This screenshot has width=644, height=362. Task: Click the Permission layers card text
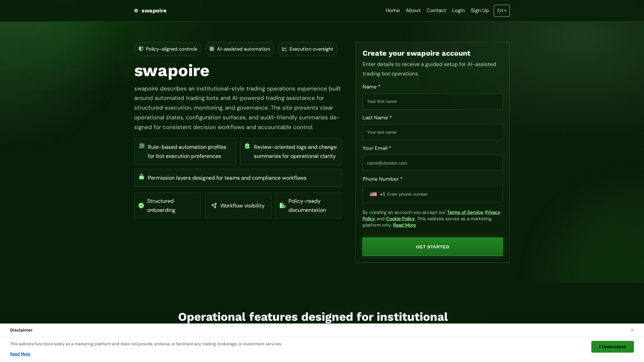[227, 178]
